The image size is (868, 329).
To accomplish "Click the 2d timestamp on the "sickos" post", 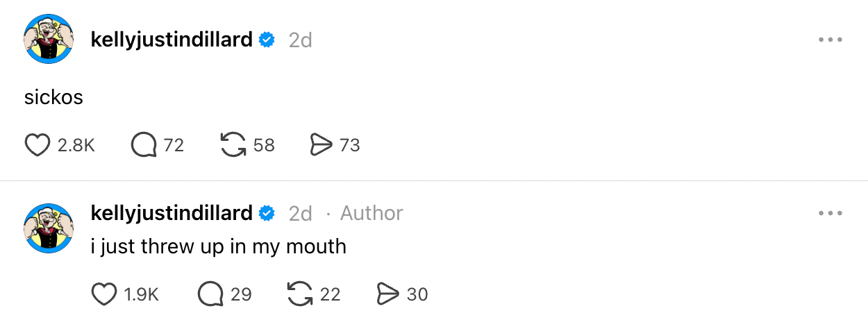I will click(x=301, y=41).
